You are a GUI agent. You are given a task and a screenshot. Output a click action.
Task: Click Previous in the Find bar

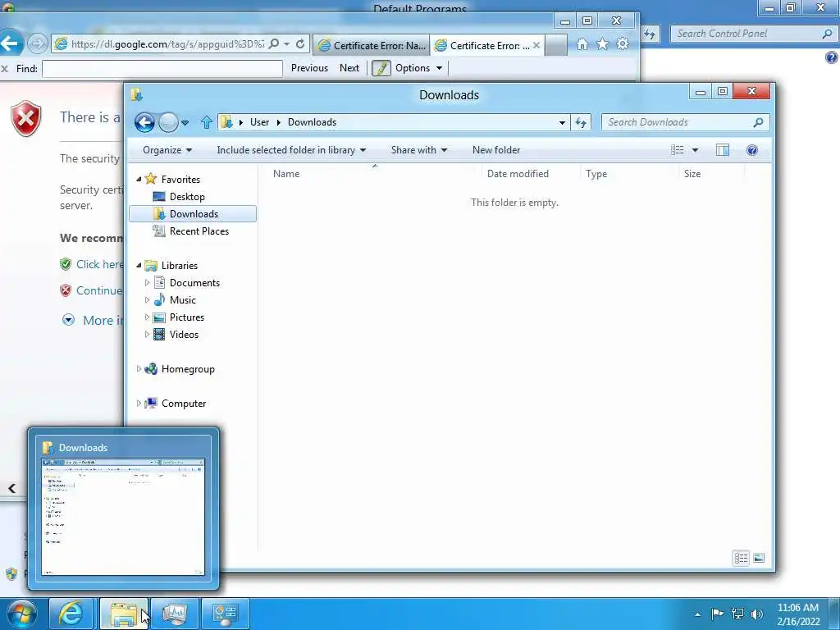coord(309,68)
